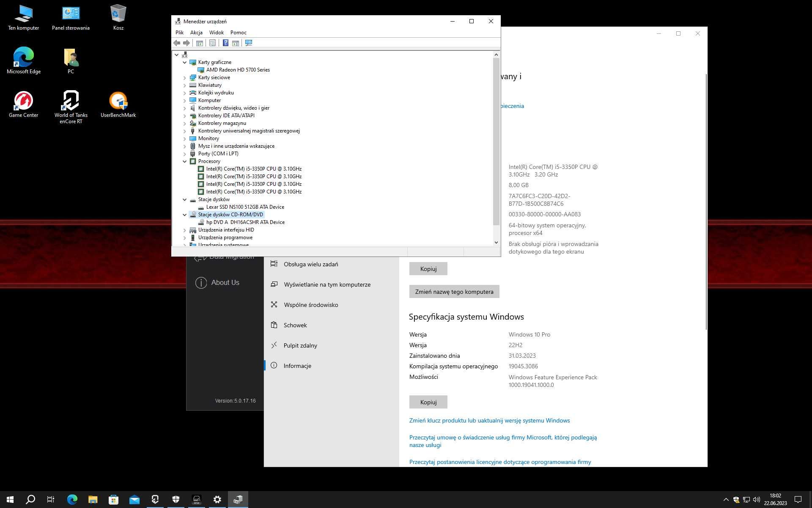This screenshot has width=812, height=508.
Task: Open Schowek settings page
Action: 331,325
